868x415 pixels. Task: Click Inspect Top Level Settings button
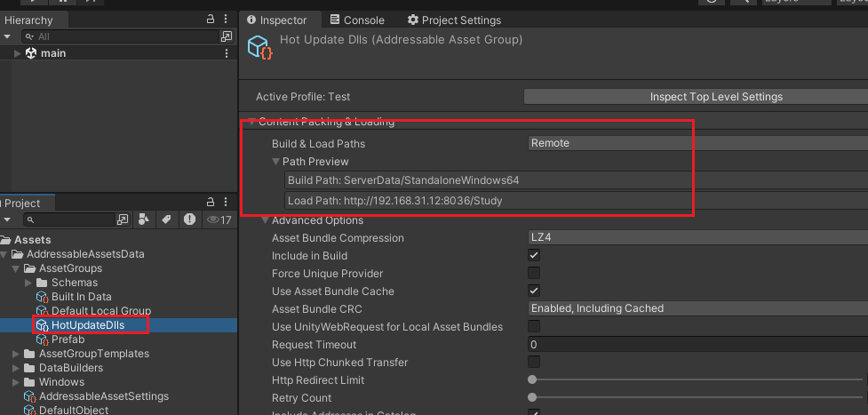[x=696, y=96]
